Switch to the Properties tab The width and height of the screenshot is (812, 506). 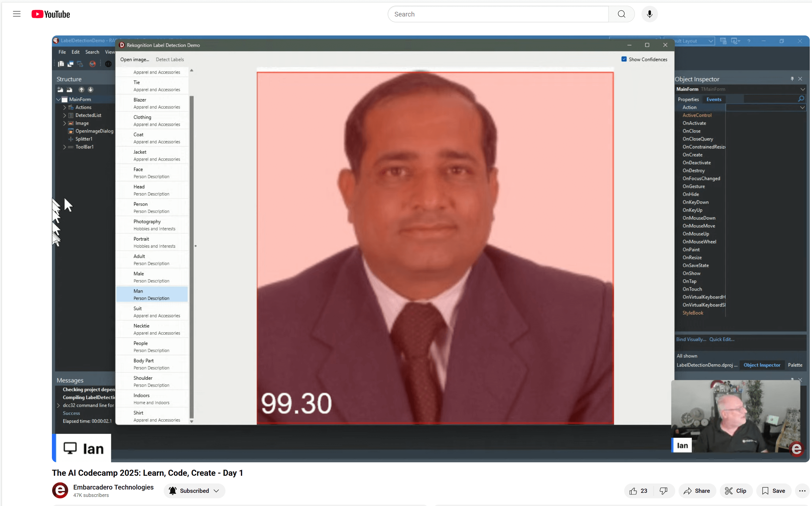point(688,99)
